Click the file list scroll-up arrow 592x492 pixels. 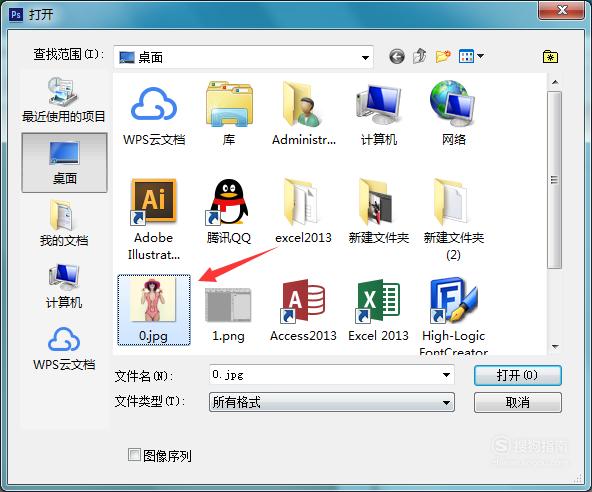point(555,82)
